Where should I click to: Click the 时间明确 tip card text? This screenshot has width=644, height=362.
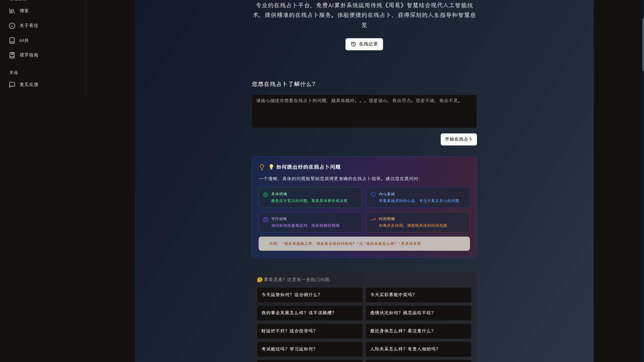click(x=413, y=222)
